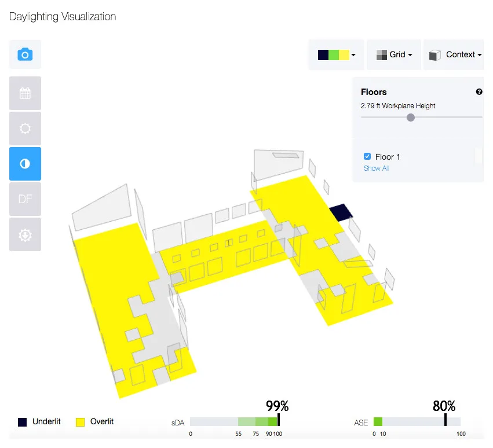Expand the Grid dropdown
Image resolution: width=493 pixels, height=448 pixels.
394,54
